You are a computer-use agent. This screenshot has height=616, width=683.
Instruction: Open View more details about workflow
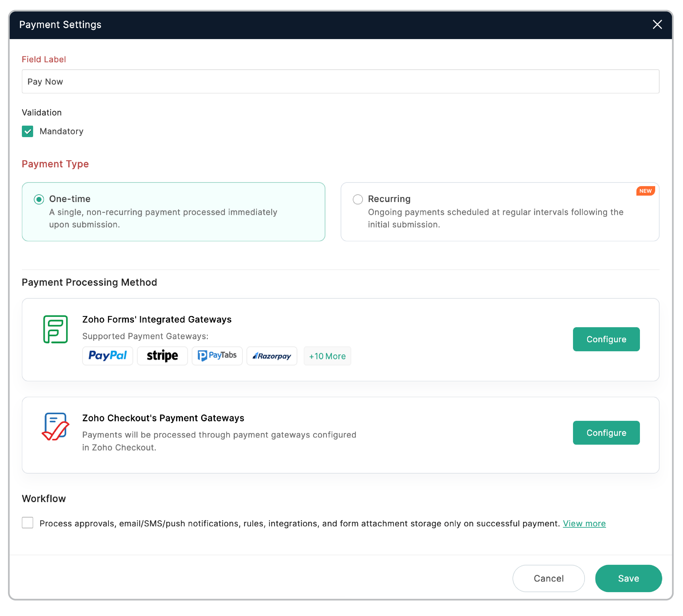click(584, 523)
